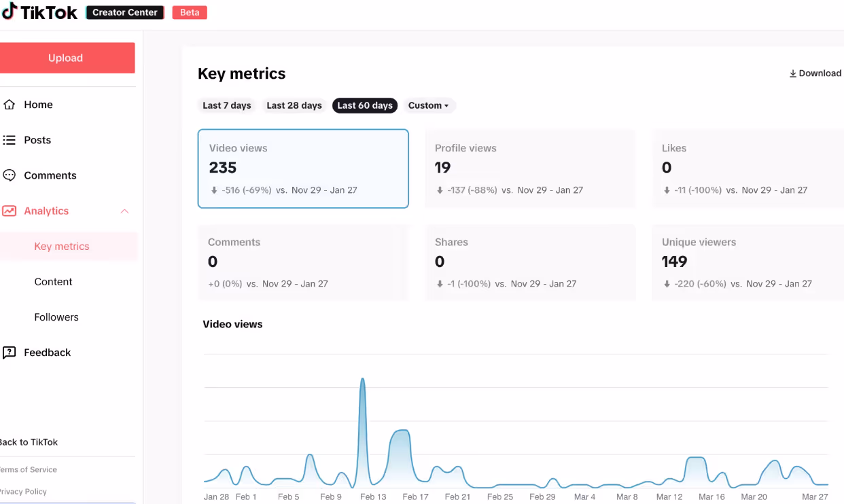
Task: Click the 149 unique viewers value
Action: pos(675,262)
